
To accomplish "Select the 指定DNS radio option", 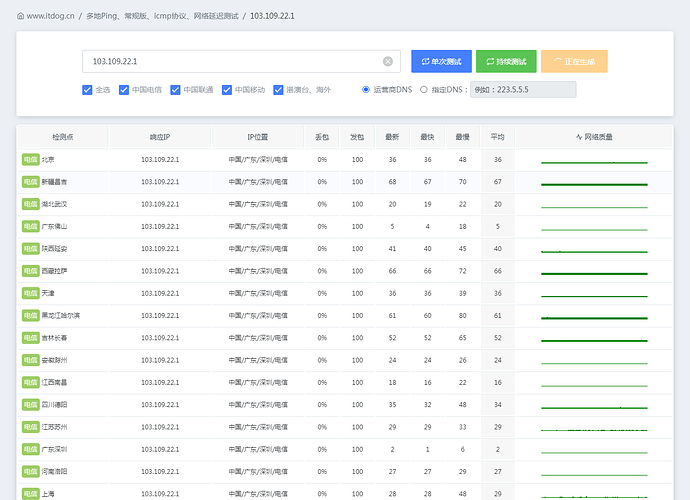I will (x=423, y=89).
